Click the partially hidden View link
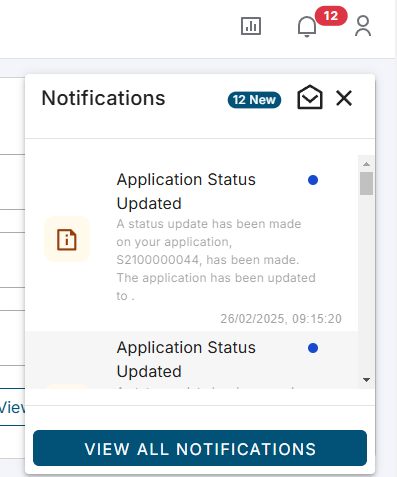397x477 pixels. pyautogui.click(x=12, y=407)
